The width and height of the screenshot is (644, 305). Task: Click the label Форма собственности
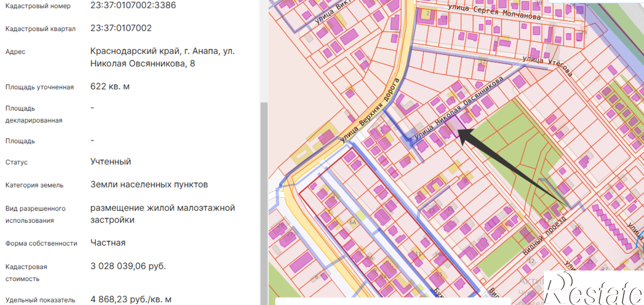pos(41,243)
